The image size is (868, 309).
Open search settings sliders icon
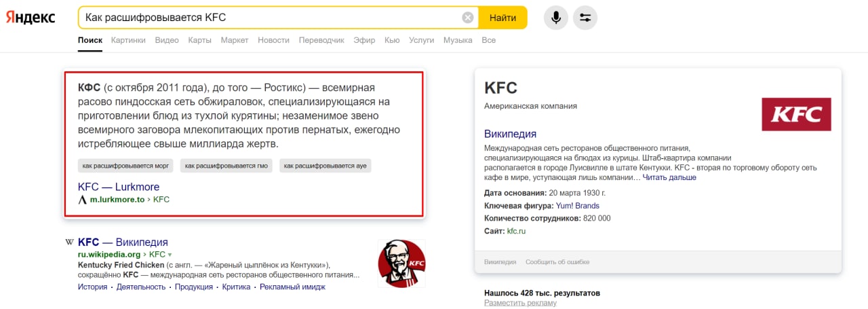(x=585, y=18)
